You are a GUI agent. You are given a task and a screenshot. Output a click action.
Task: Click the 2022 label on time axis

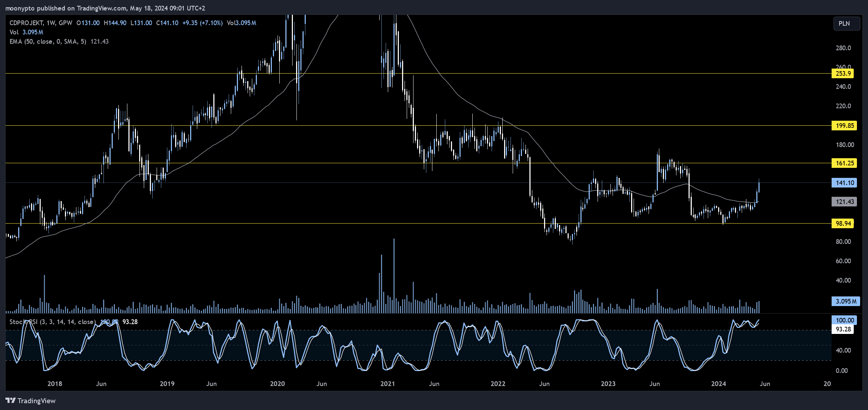coord(498,384)
